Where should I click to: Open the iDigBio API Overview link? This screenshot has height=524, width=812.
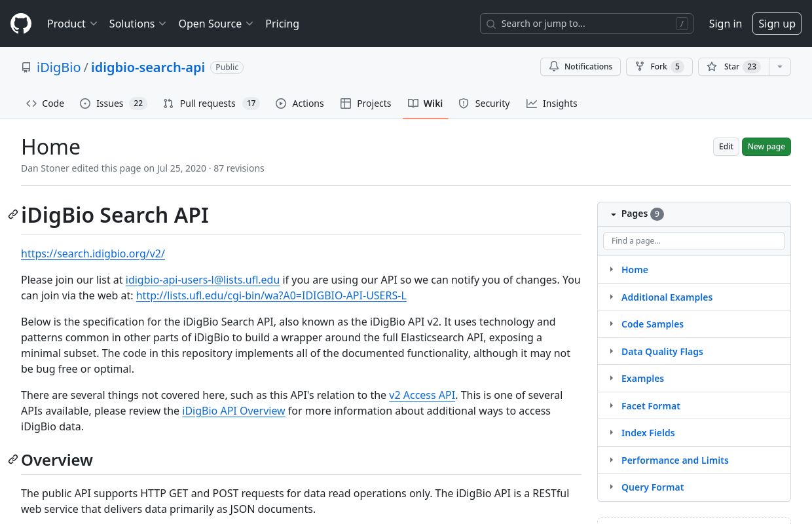(x=234, y=411)
